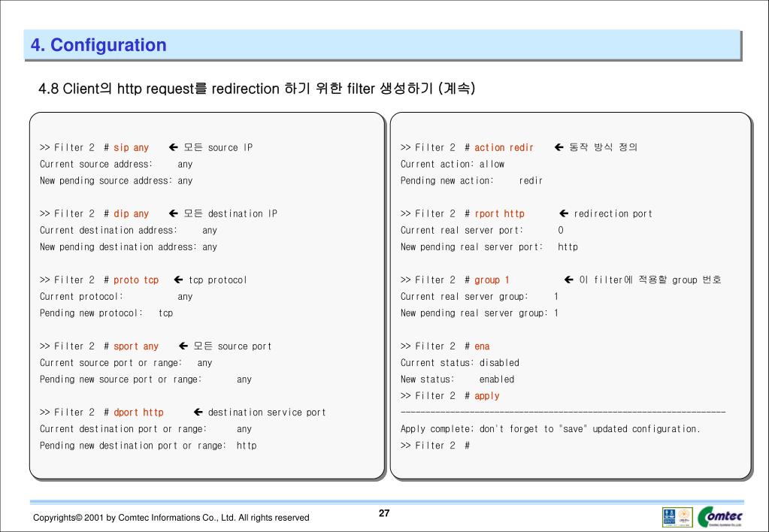The image size is (769, 532).
Task: Click the 'Current action: allow' line
Action: [x=453, y=165]
